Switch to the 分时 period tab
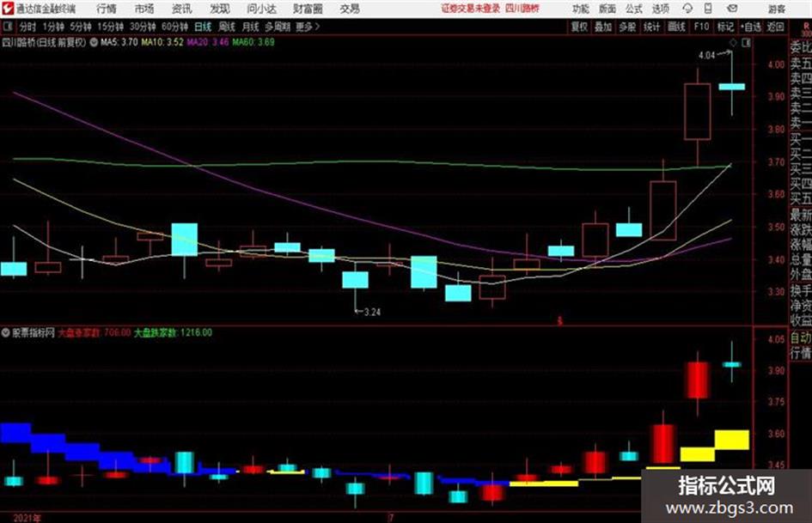The height and width of the screenshot is (523, 812). coord(27,27)
